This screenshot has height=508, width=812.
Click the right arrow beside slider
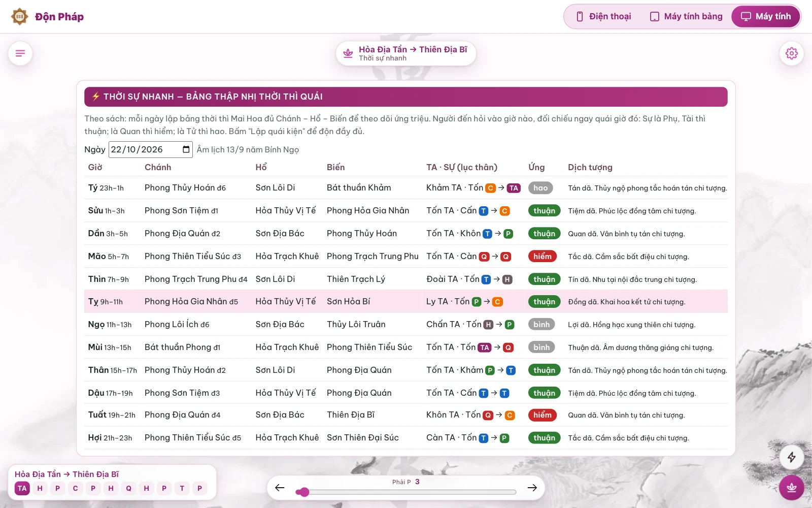click(532, 488)
